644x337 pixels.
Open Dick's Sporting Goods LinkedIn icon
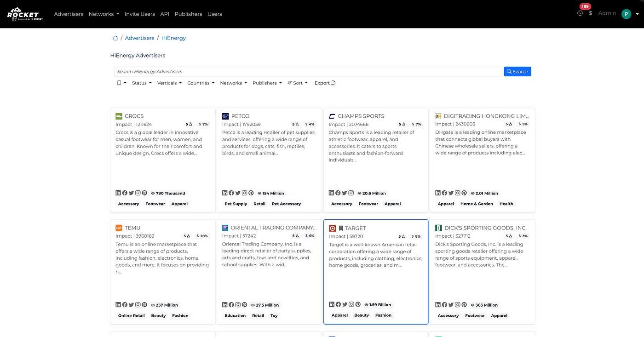(438, 305)
